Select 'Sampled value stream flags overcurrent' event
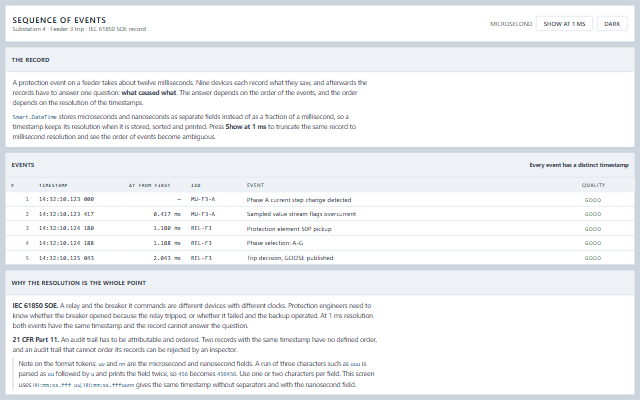Image resolution: width=640 pixels, height=400 pixels. [301, 214]
